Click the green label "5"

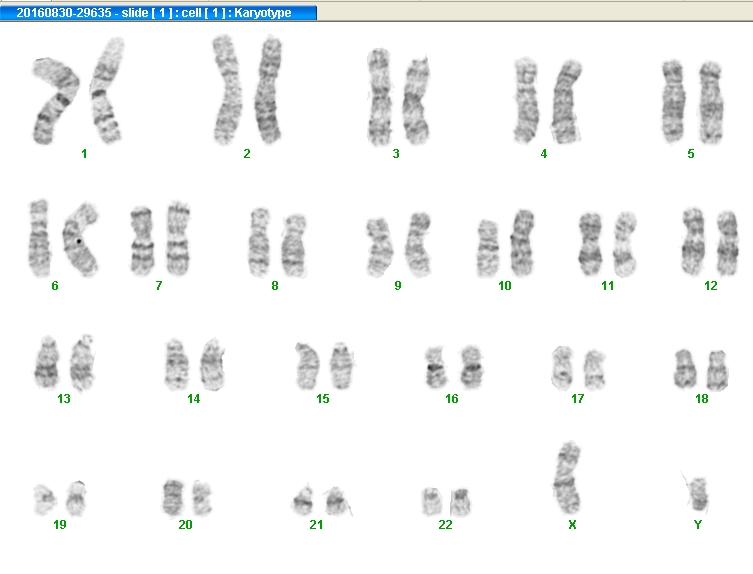click(691, 154)
